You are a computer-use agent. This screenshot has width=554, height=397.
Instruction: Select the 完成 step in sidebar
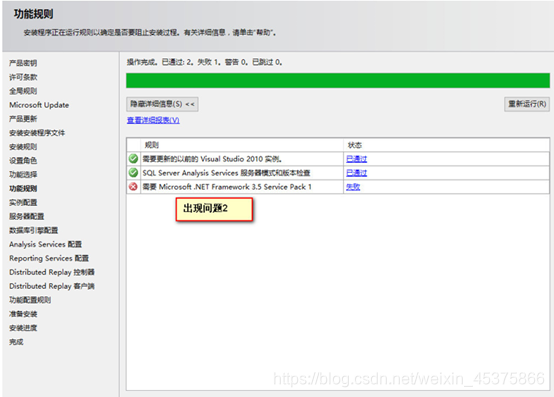16,342
